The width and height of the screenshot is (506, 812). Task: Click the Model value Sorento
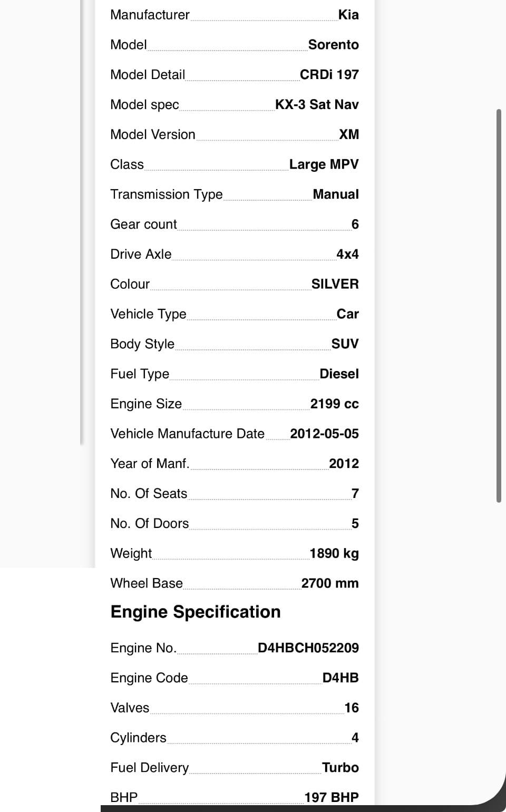tap(333, 45)
